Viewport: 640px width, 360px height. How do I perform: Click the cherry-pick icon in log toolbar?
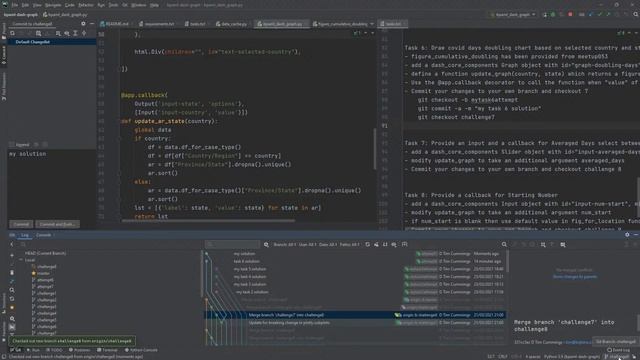point(376,244)
